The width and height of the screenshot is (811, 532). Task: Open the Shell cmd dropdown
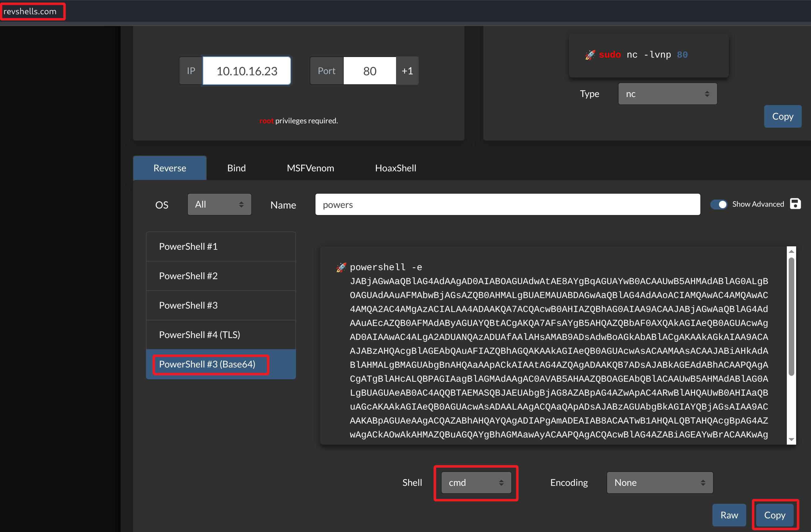tap(476, 482)
